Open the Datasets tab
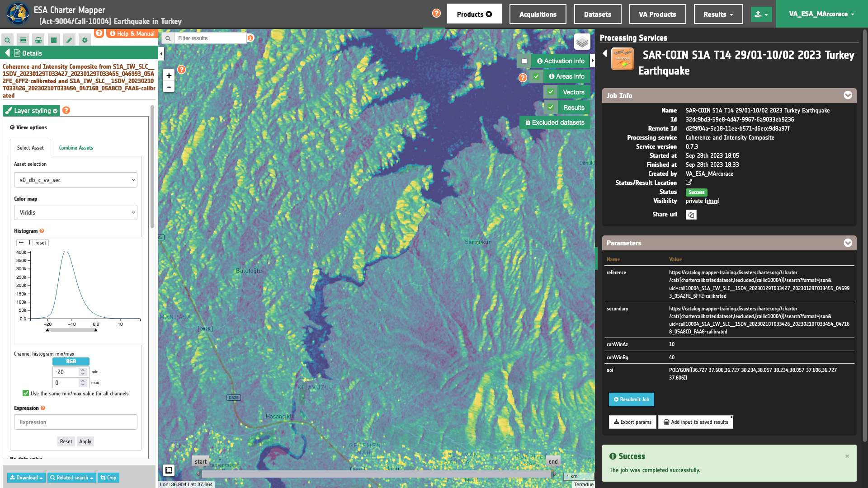 tap(598, 14)
